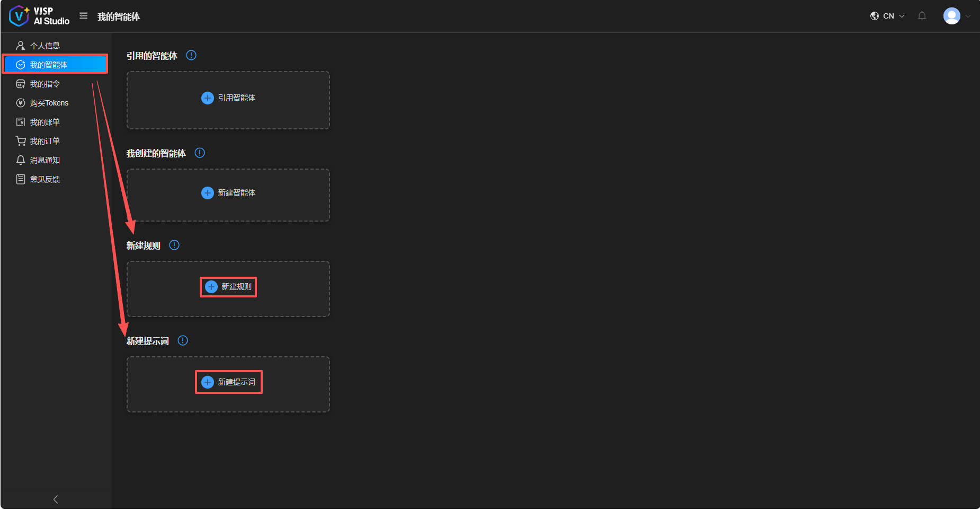Collapse the left sidebar with the arrow

(56, 499)
